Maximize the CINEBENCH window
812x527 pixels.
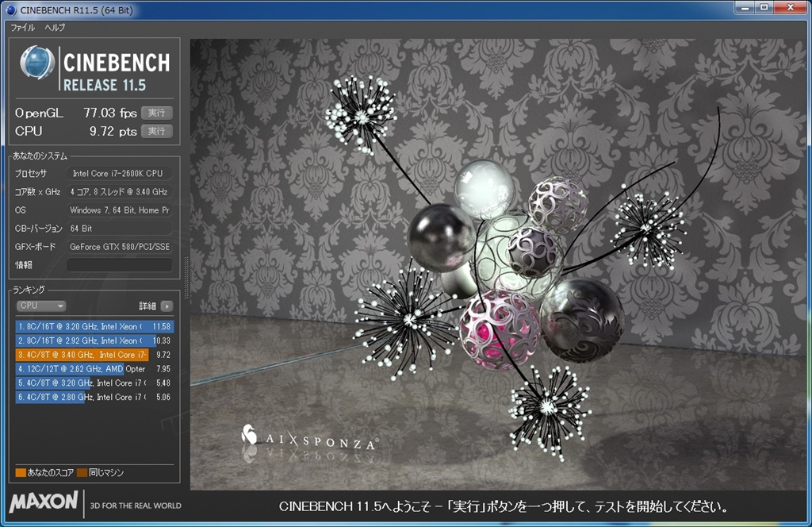764,7
